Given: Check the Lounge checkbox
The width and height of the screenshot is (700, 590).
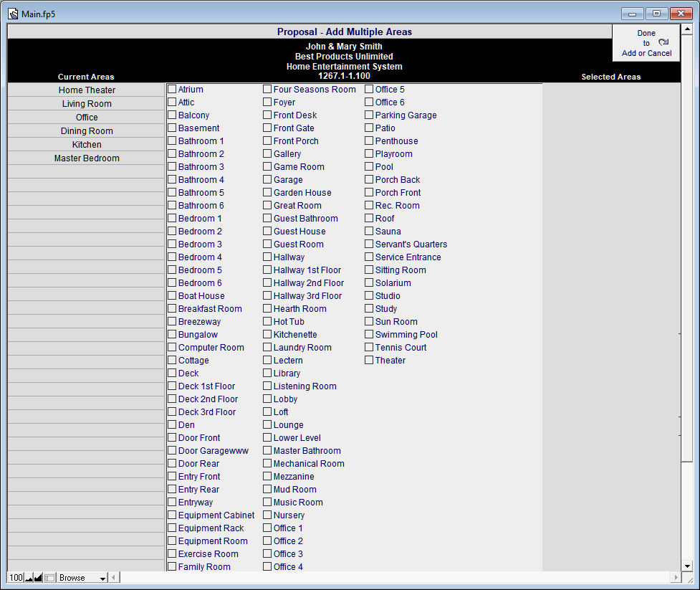Looking at the screenshot, I should pyautogui.click(x=267, y=424).
